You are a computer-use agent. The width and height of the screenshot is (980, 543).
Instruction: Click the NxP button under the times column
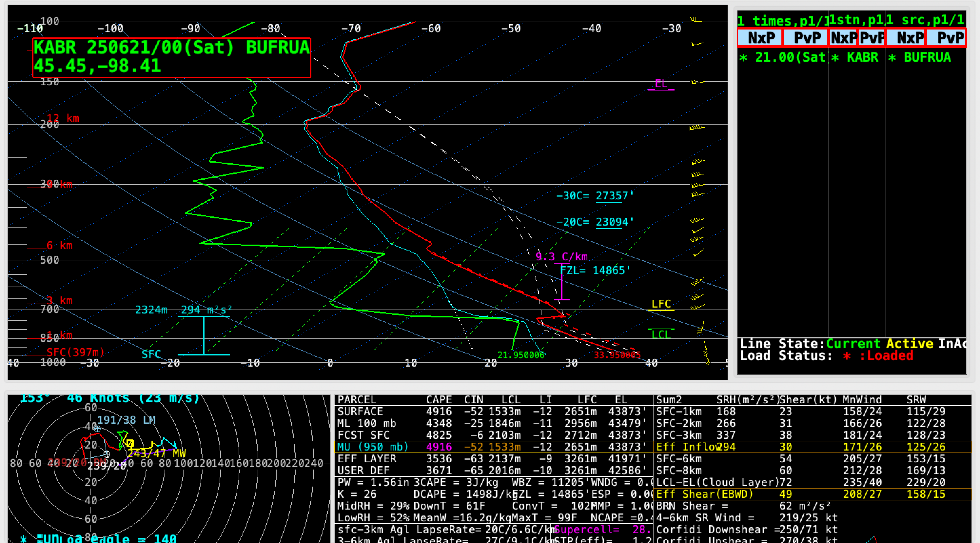pyautogui.click(x=760, y=38)
